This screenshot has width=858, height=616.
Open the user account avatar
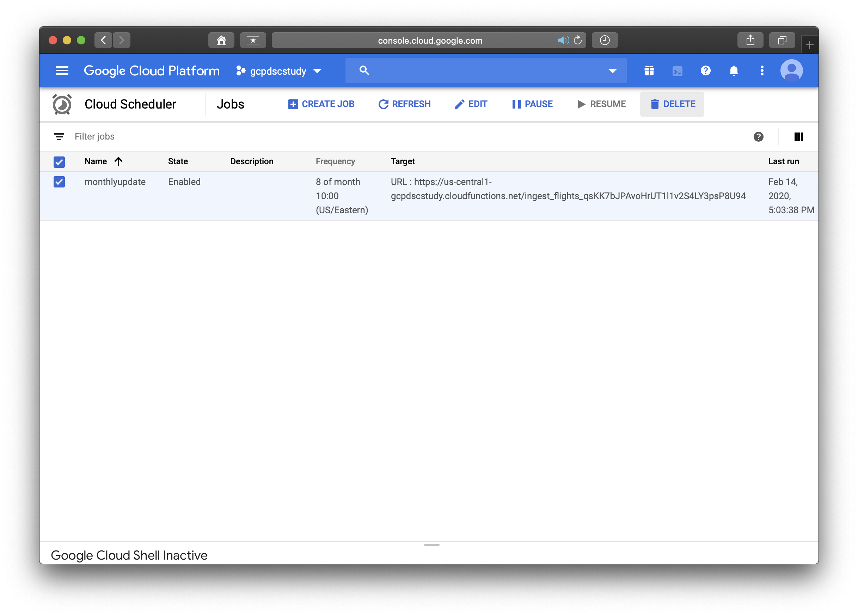(x=791, y=71)
